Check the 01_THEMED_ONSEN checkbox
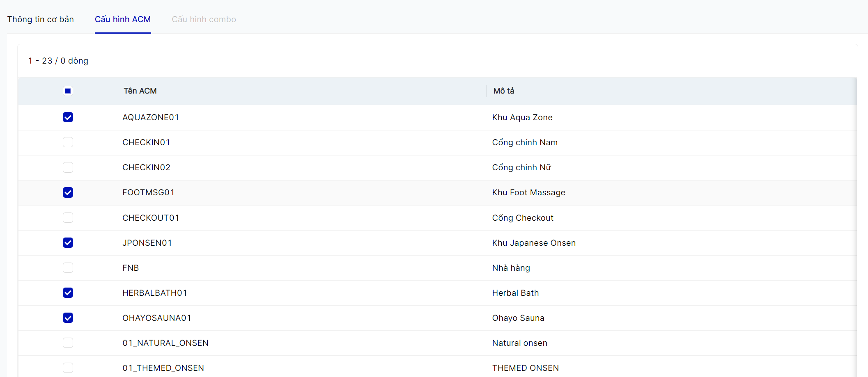This screenshot has width=868, height=377. point(68,368)
